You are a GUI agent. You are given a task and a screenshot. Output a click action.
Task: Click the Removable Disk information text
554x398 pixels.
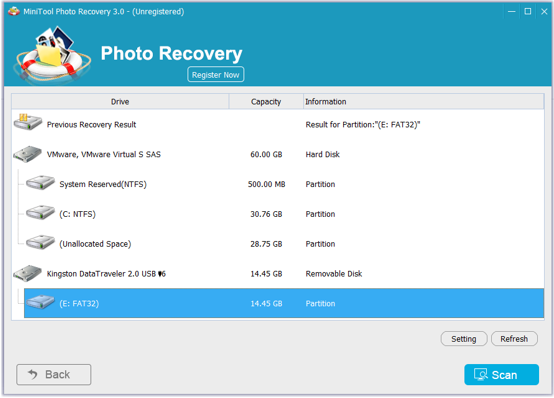[334, 274]
